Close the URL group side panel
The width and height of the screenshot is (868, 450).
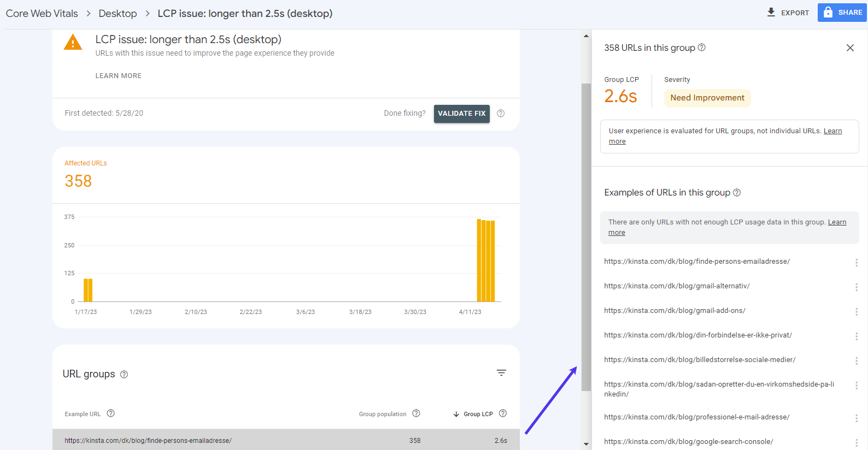point(850,48)
